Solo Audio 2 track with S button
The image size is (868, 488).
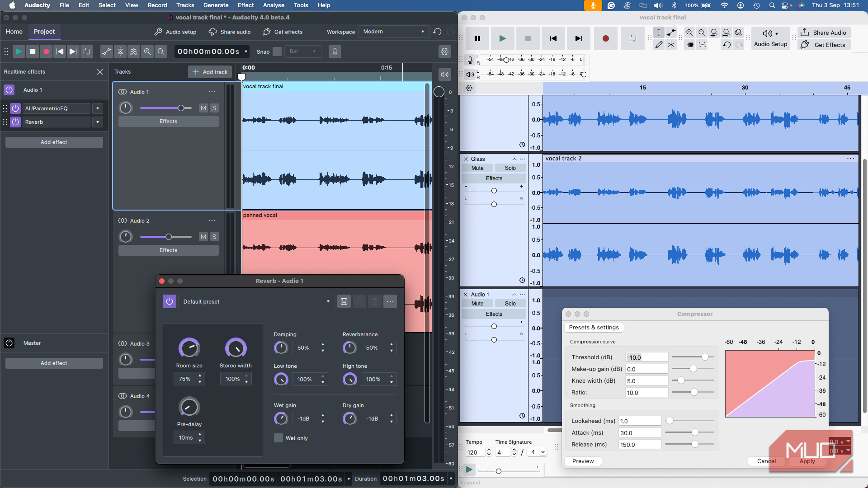point(214,237)
